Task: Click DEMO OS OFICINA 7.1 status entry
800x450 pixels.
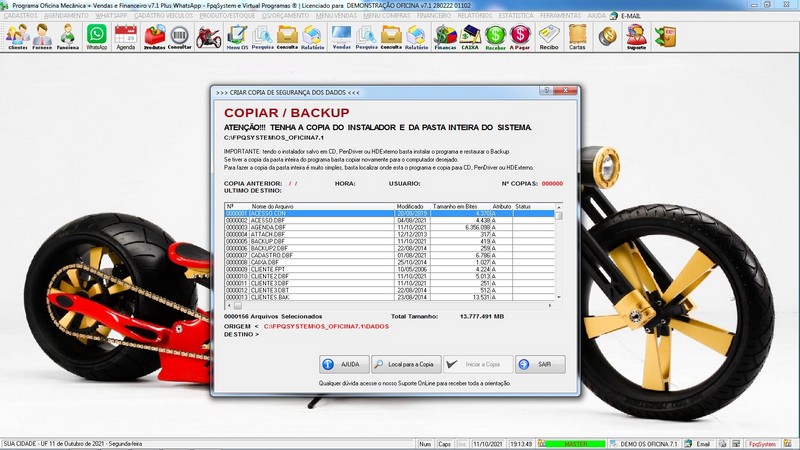Action: [x=644, y=444]
